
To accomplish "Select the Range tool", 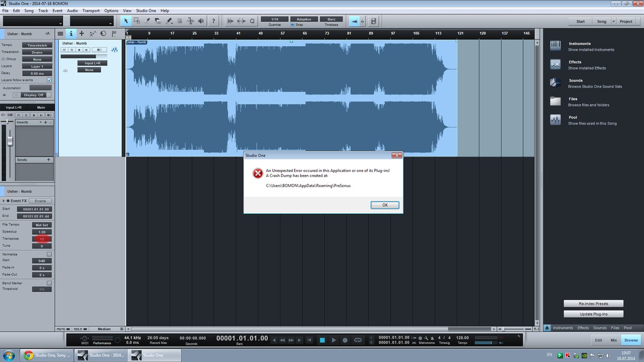I will pyautogui.click(x=137, y=21).
